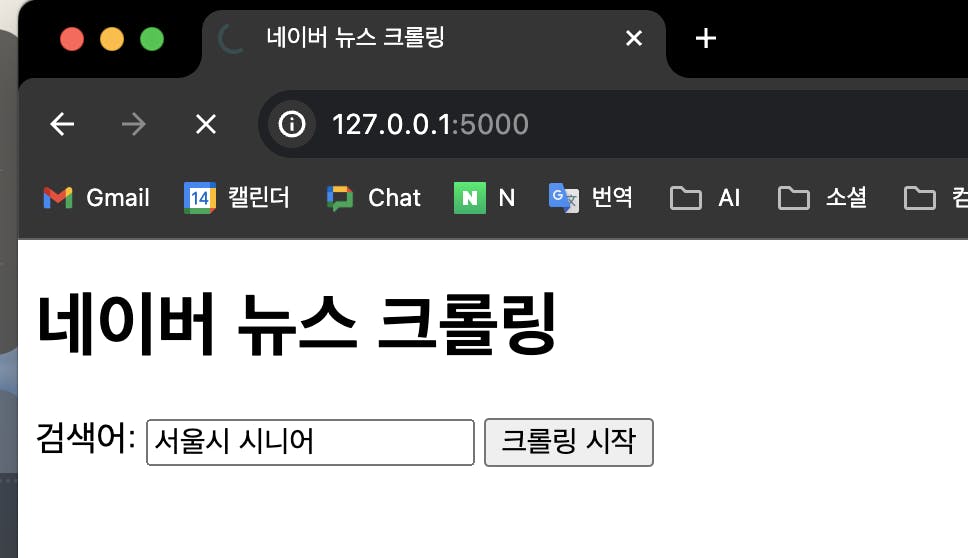Click the yellow minimize window button
This screenshot has width=968, height=558.
tap(112, 39)
